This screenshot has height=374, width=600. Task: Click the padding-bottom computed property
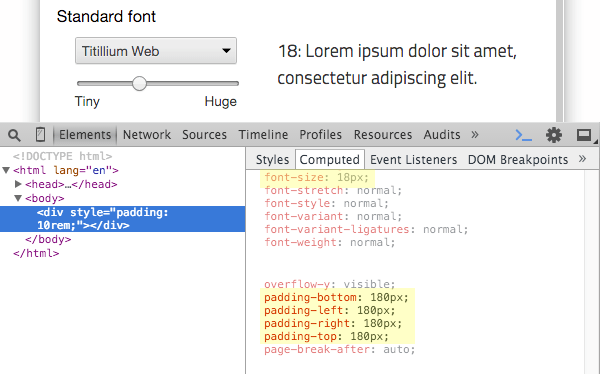point(336,297)
